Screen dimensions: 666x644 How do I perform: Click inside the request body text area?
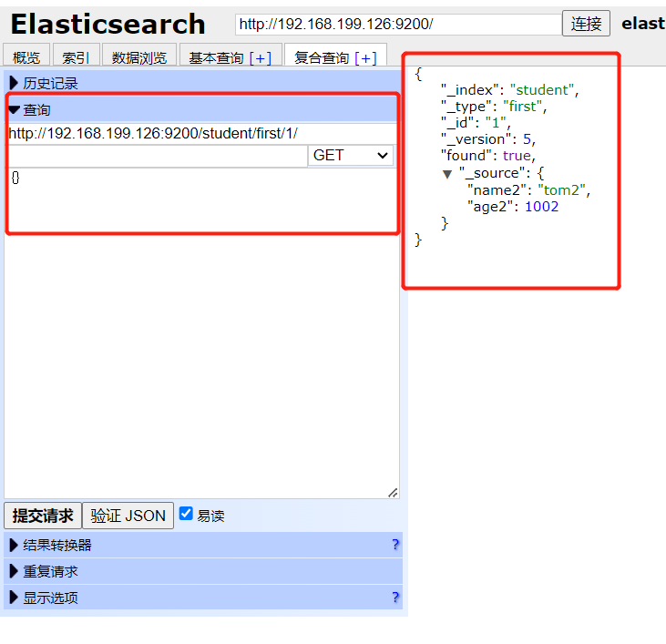(201, 333)
